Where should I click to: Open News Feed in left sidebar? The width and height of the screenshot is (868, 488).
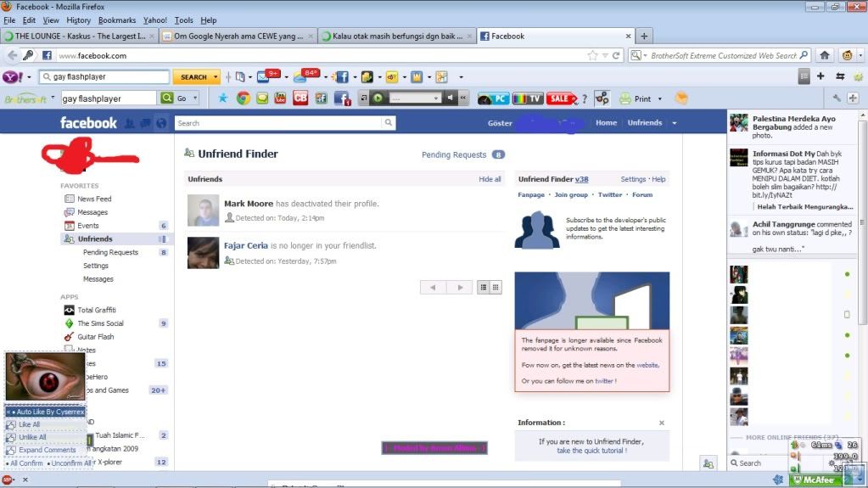tap(94, 199)
